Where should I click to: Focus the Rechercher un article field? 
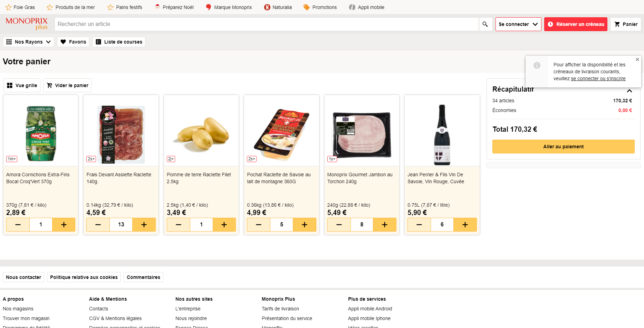267,24
